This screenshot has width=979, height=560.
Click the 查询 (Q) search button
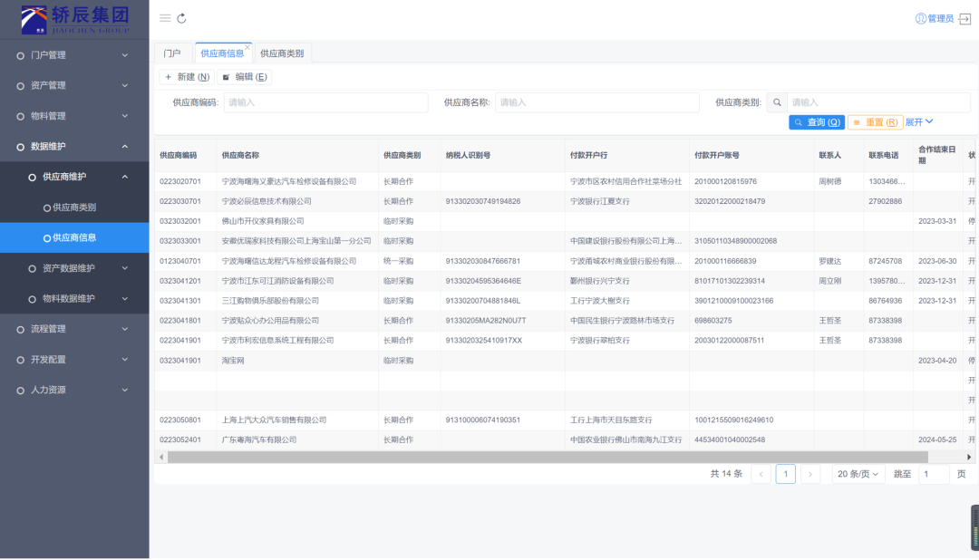tap(817, 122)
